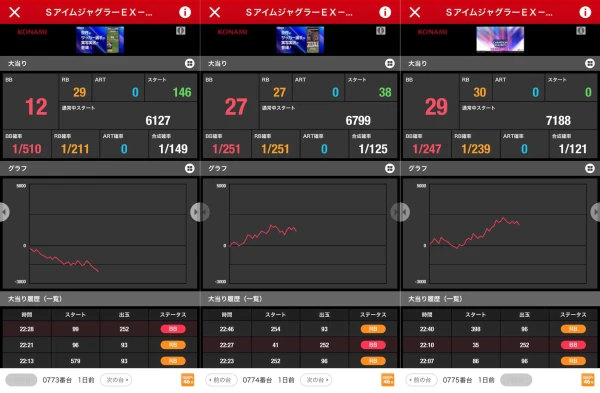Go to next machine from 0773
The width and height of the screenshot is (600, 393).
coord(116,380)
